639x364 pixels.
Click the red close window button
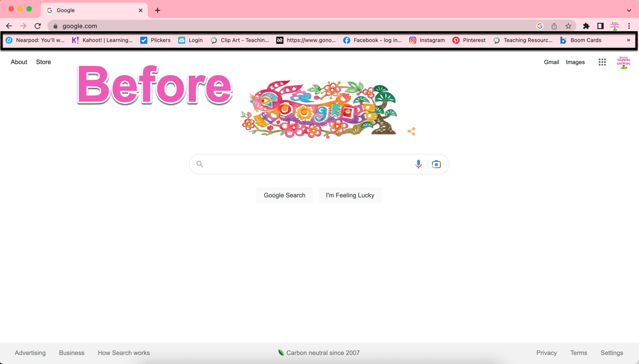[x=11, y=9]
